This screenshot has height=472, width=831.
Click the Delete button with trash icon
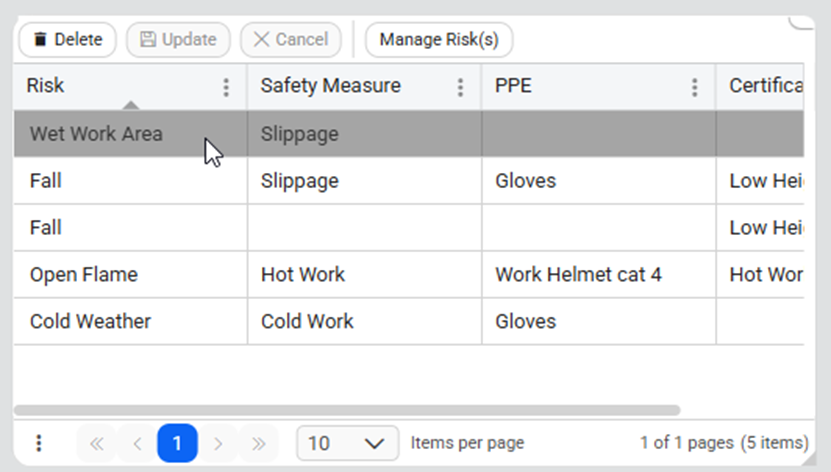click(x=67, y=40)
